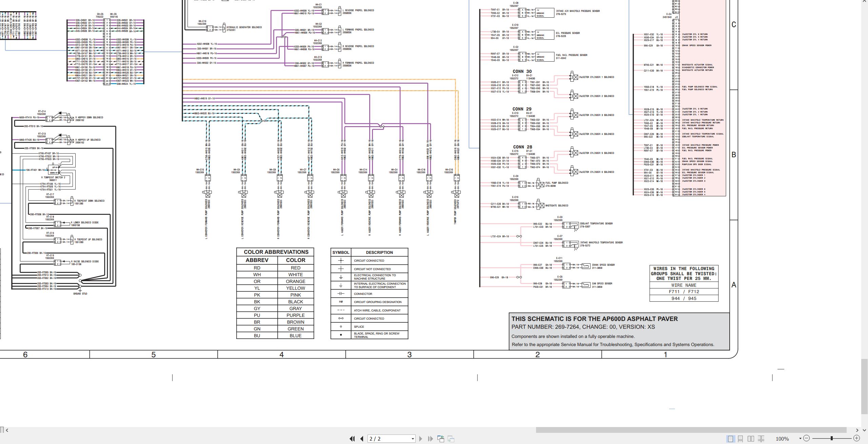This screenshot has height=444, width=868.
Task: Click grid row letter B marker
Action: 734,155
